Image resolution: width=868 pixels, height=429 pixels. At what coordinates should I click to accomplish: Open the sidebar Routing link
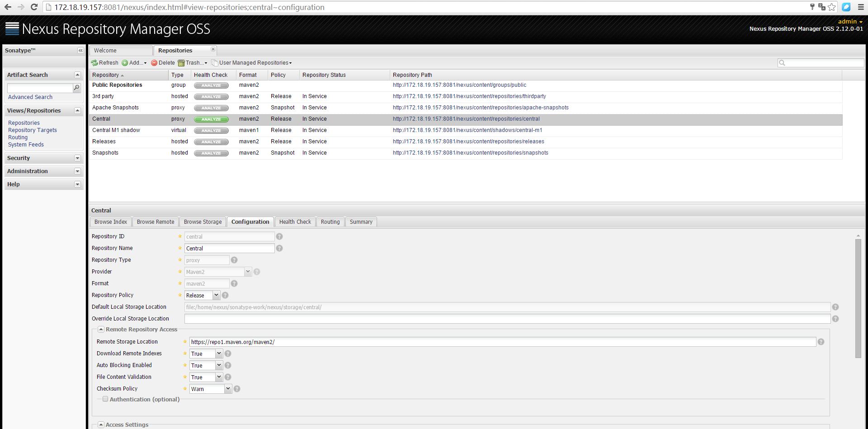[x=18, y=137]
